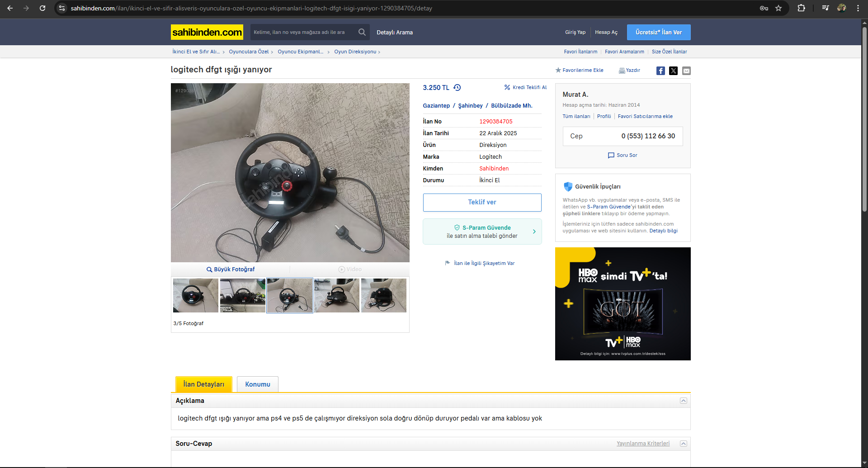Select the fourth photo thumbnail
The image size is (868, 468).
(x=336, y=295)
